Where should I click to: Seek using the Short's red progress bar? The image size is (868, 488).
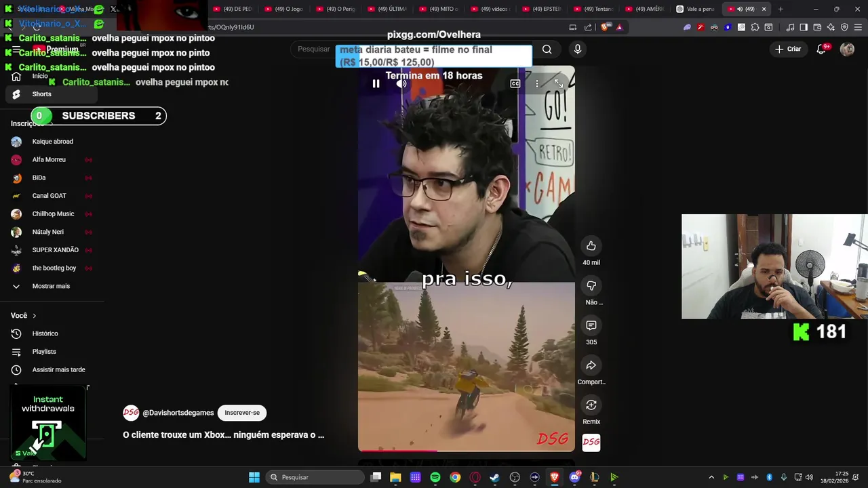[467, 450]
